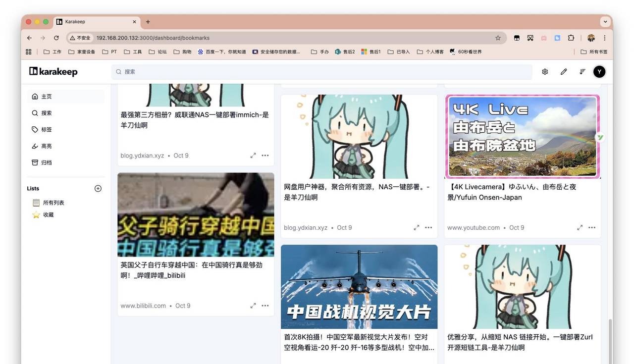Viewport: 634px width, 364px height.
Task: Click the browser dropdown chevron at top right
Action: pyautogui.click(x=605, y=21)
